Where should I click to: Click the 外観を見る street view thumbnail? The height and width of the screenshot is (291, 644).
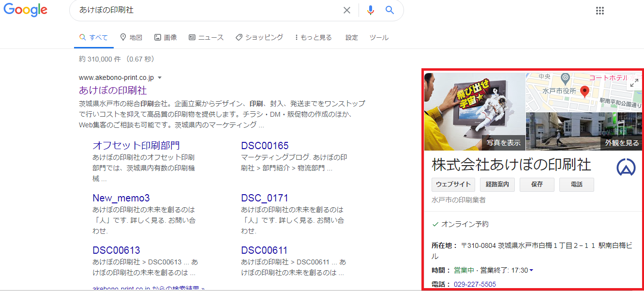[x=584, y=131]
